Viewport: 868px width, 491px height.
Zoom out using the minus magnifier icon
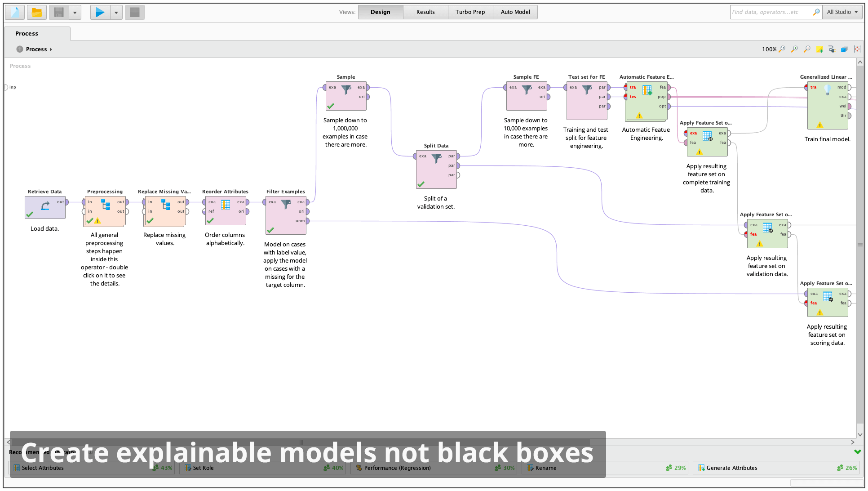(806, 49)
